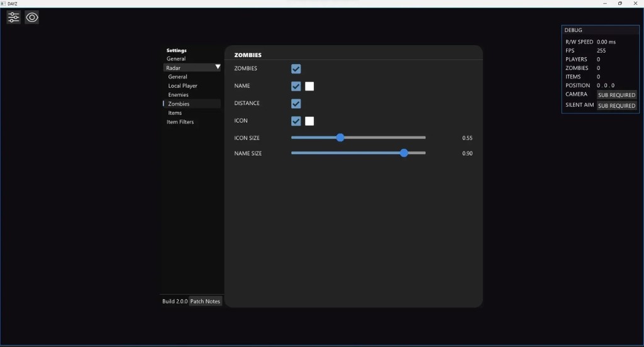Select General under Settings

coord(176,58)
